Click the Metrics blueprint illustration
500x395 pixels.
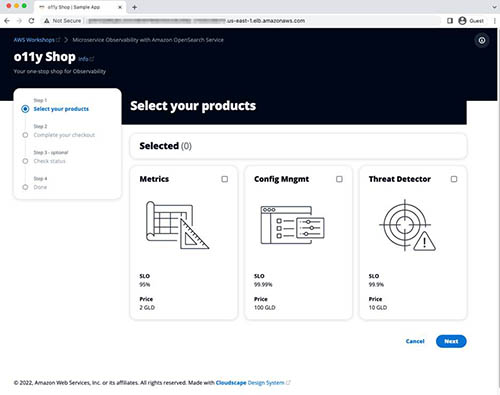pos(177,225)
